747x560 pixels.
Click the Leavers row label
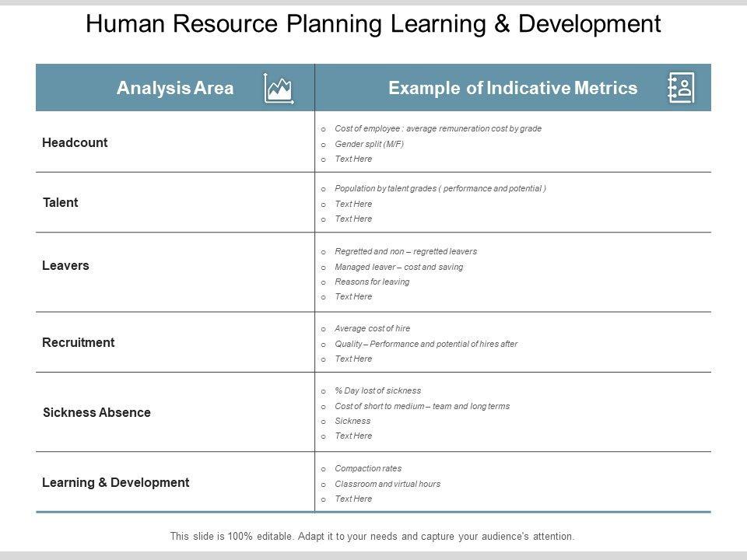coord(65,265)
